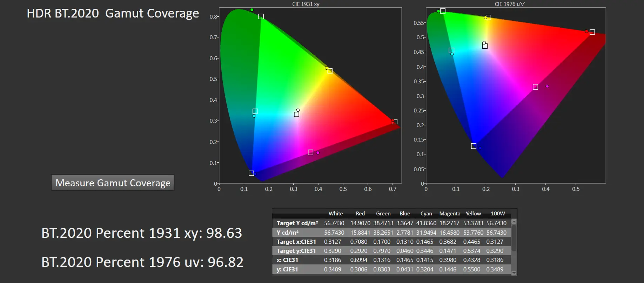Click the green measured dot in CIE 1931 chart

click(252, 10)
